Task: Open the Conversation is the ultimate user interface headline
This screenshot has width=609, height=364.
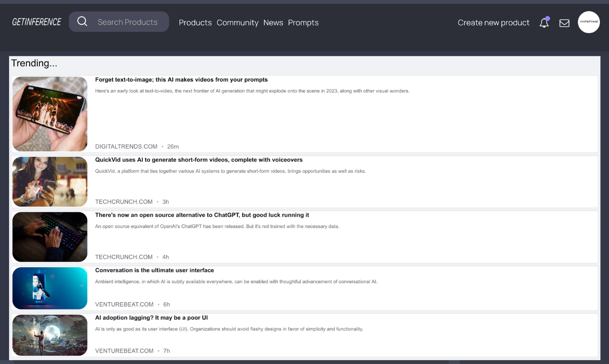Action: (154, 270)
